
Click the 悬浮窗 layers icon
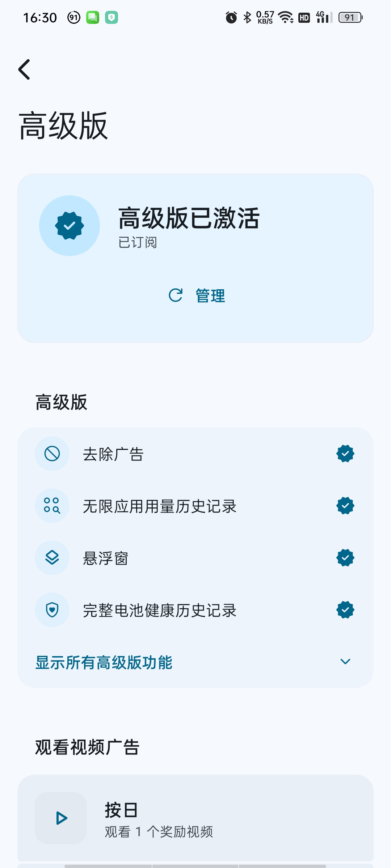(x=52, y=558)
